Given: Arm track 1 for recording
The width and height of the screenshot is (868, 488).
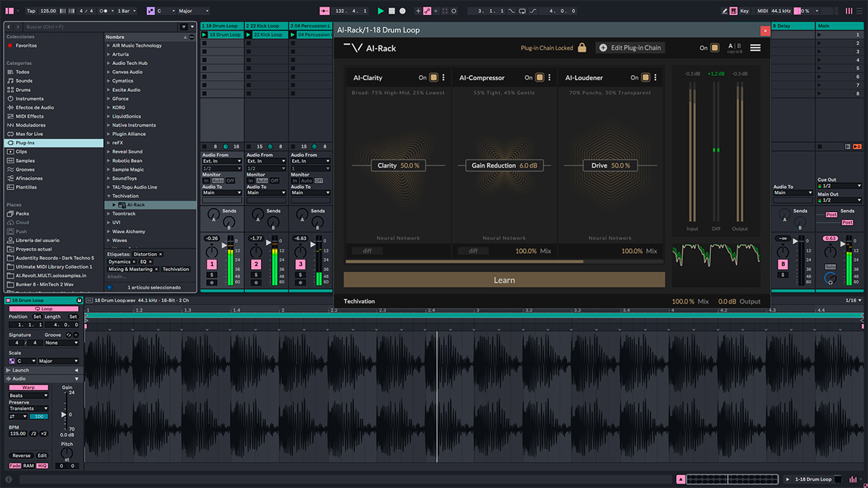Looking at the screenshot, I should pos(212,283).
